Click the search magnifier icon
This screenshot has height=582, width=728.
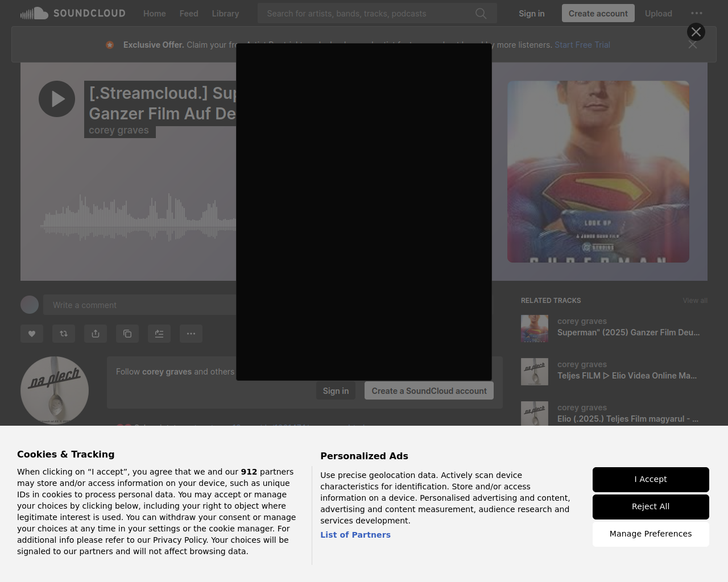pyautogui.click(x=481, y=14)
